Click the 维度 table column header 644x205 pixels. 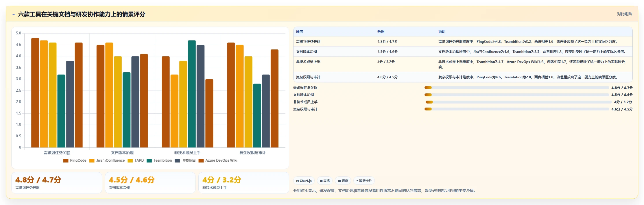pyautogui.click(x=300, y=32)
